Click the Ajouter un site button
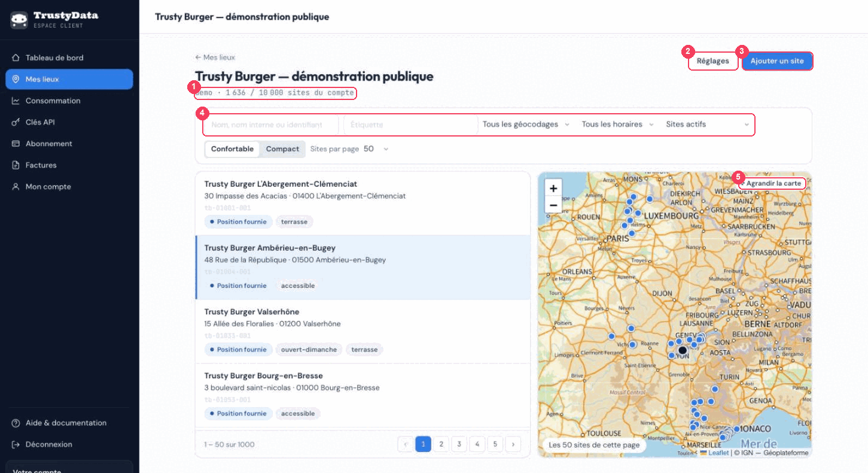The height and width of the screenshot is (473, 868). pos(777,61)
